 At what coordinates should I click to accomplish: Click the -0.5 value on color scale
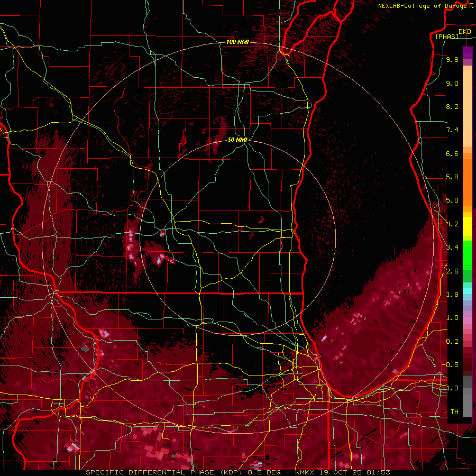point(450,365)
